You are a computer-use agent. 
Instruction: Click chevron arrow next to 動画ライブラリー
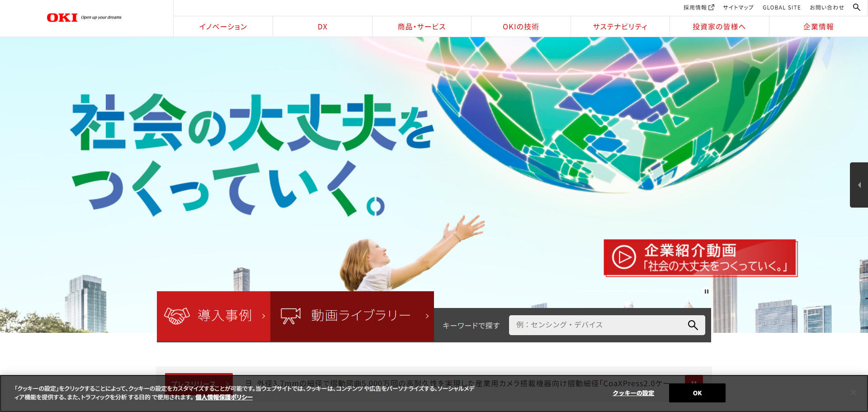tap(427, 316)
